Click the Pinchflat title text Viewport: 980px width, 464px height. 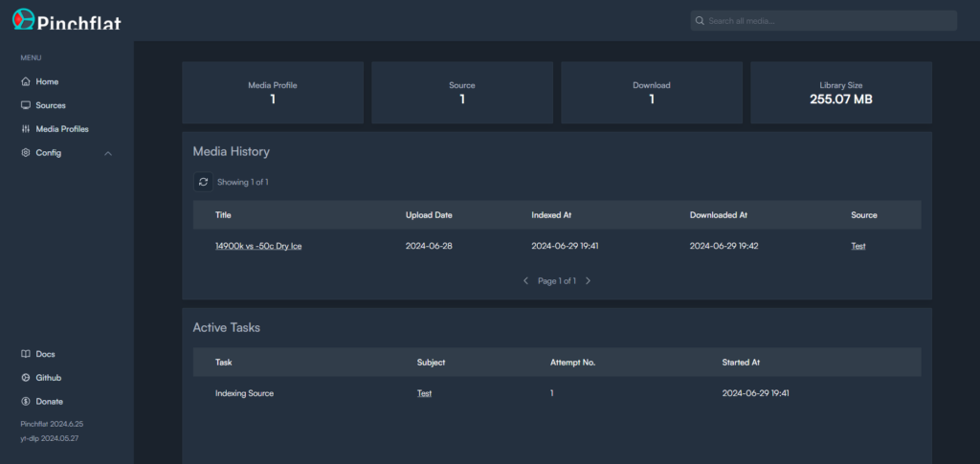click(78, 22)
